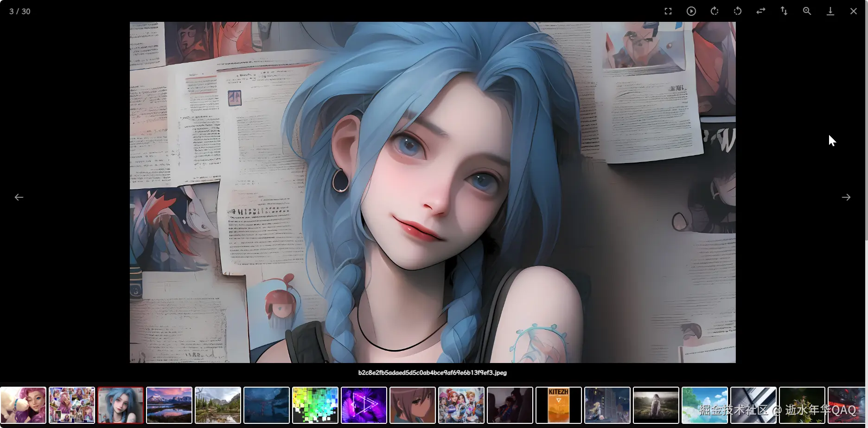Flip the image horizontally
This screenshot has height=428, width=868.
(760, 11)
